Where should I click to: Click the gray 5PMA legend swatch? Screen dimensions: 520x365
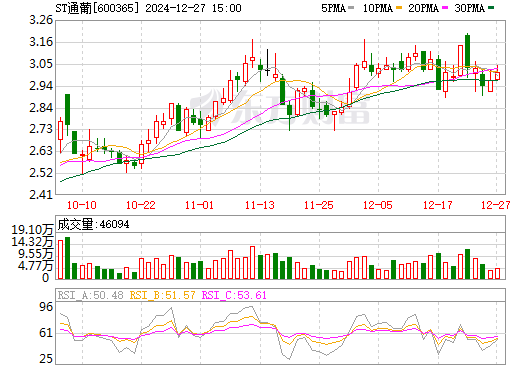pyautogui.click(x=351, y=8)
